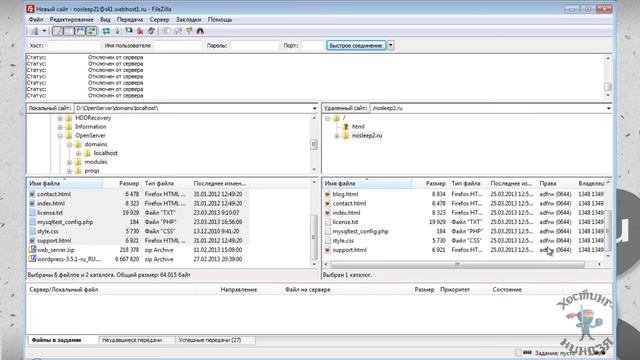Open the Редактирование menu
The image size is (640, 360).
tap(71, 20)
